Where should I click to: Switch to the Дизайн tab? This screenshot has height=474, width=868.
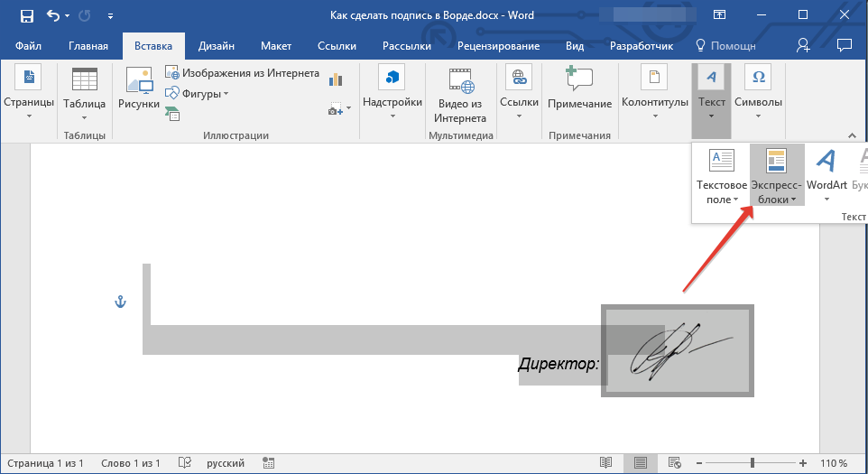218,46
